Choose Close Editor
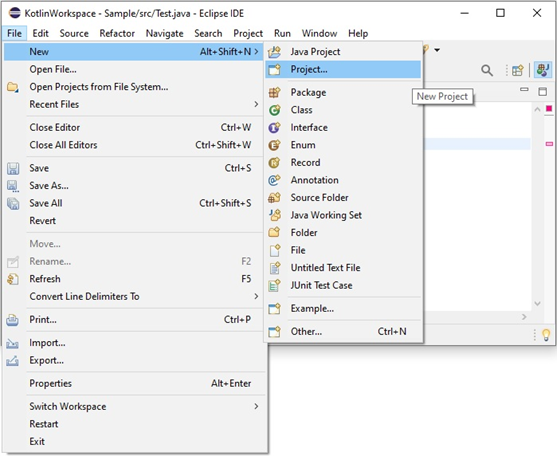 (x=133, y=127)
